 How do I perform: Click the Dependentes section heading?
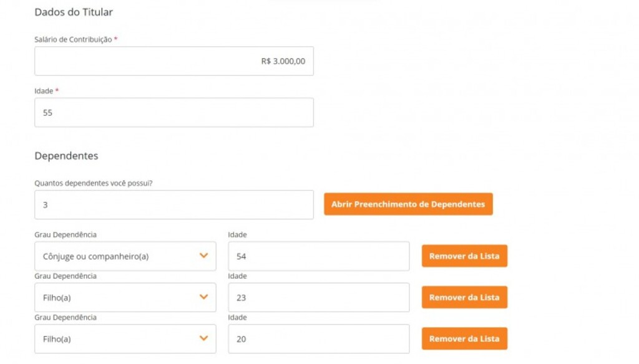tap(66, 156)
